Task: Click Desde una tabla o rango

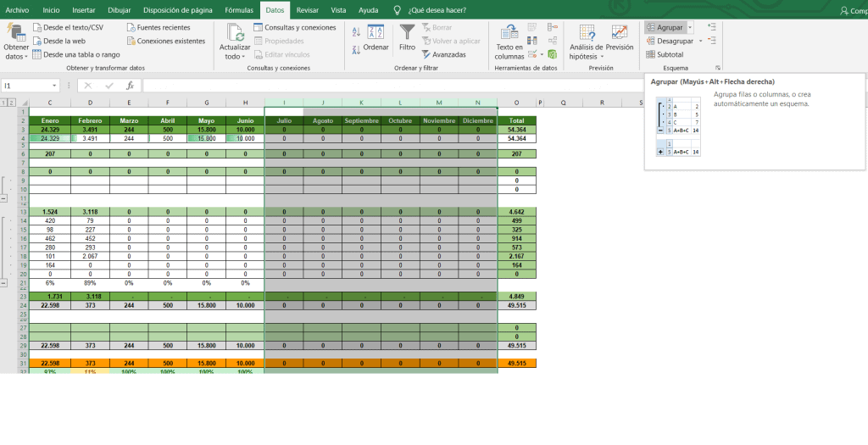Action: coord(75,54)
